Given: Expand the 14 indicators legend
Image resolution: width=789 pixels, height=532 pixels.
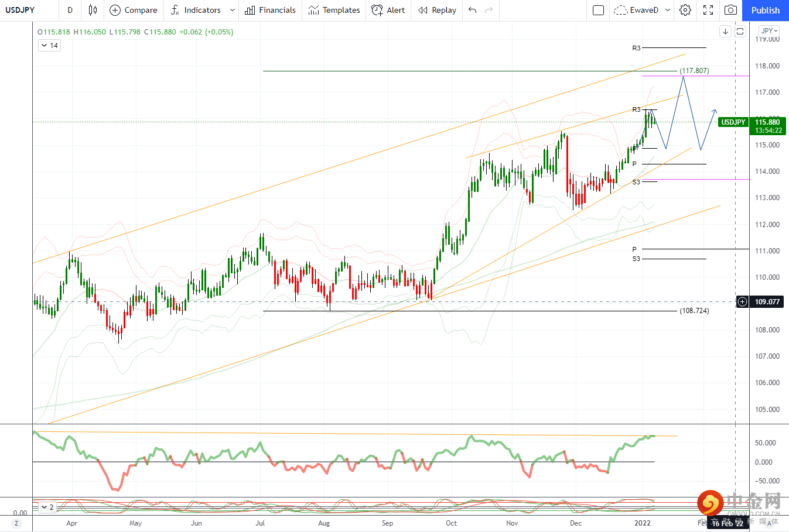Looking at the screenshot, I should coord(49,46).
